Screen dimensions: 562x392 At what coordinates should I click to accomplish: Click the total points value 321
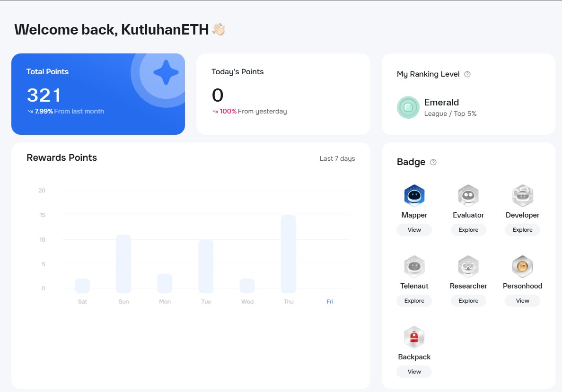click(44, 96)
